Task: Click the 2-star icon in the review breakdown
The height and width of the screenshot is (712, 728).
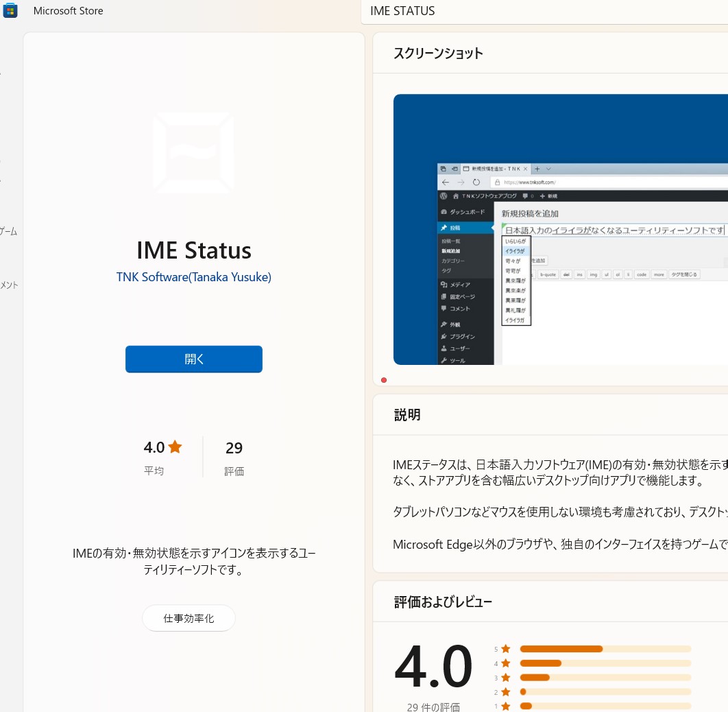Action: [505, 691]
